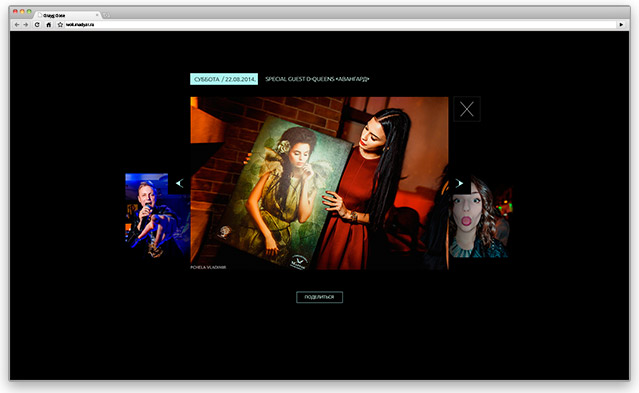This screenshot has height=393, width=639.
Task: Click the browser back arrow
Action: pyautogui.click(x=17, y=25)
